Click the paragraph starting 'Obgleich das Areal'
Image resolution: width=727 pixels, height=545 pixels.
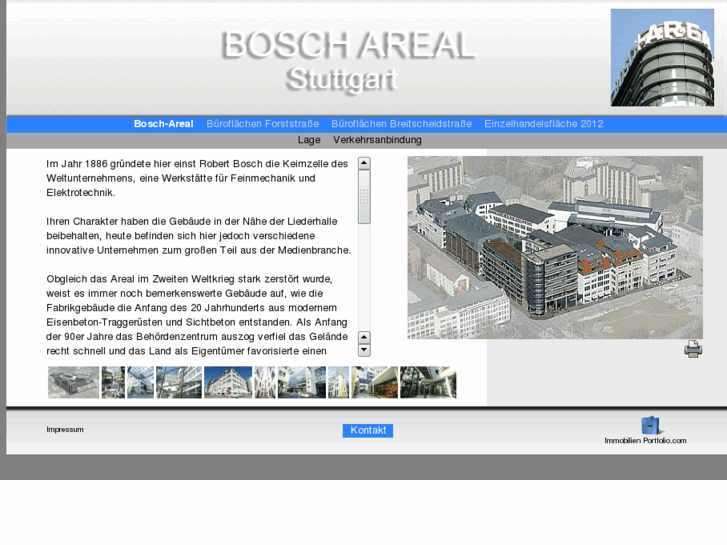[197, 315]
